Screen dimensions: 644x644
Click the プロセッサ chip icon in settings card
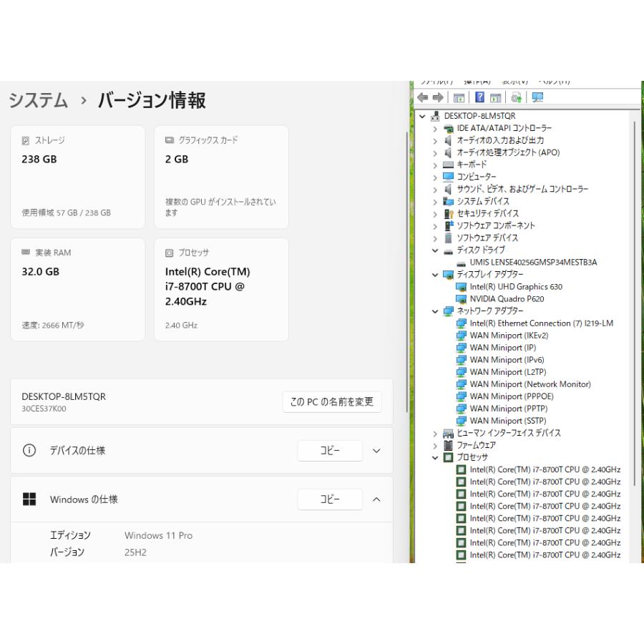click(169, 253)
